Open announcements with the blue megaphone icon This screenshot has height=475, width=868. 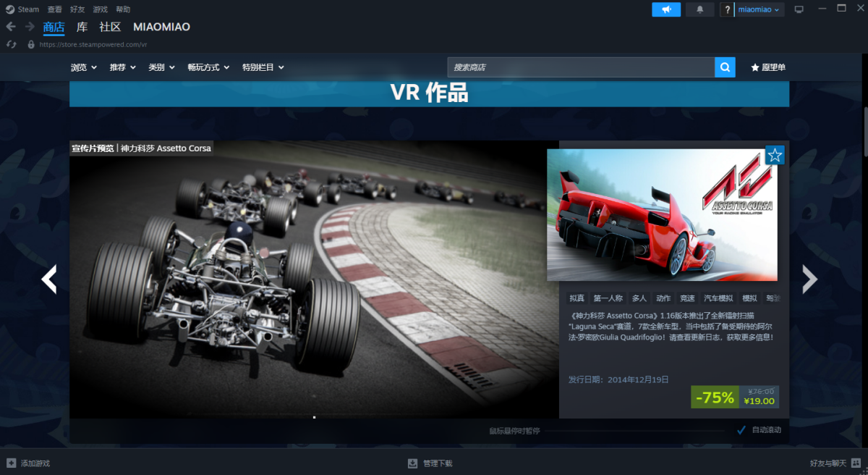click(666, 9)
